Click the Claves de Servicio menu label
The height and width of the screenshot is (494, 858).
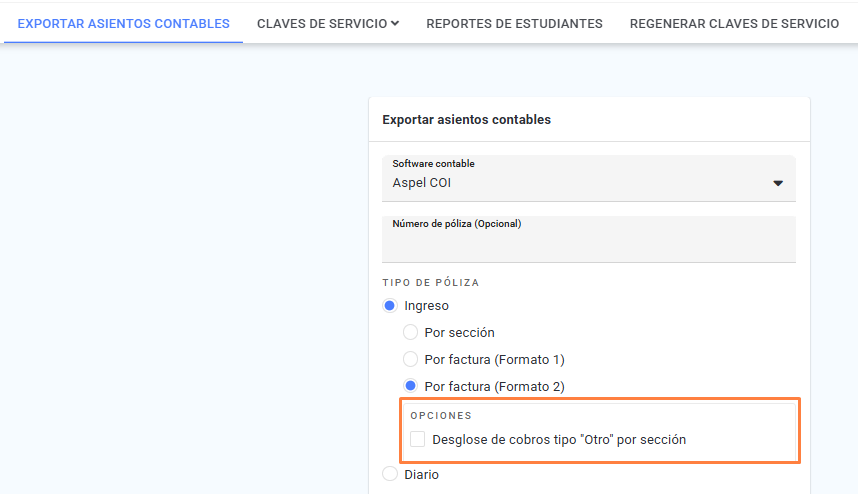(x=322, y=24)
